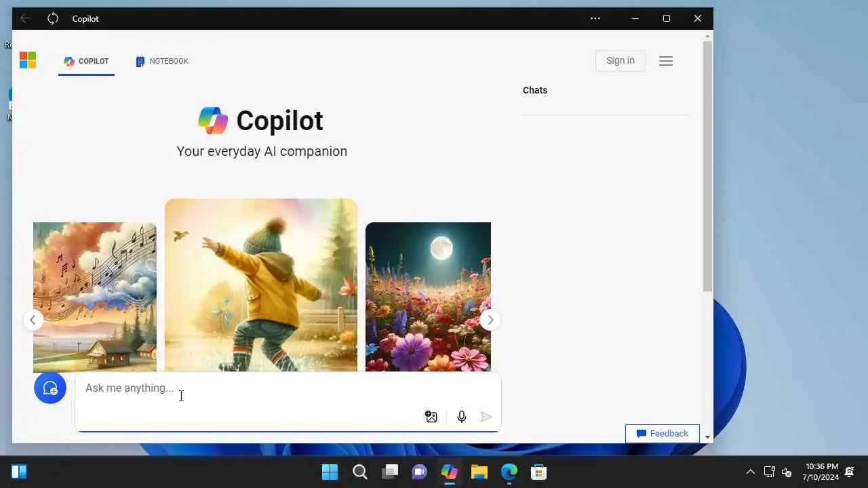The height and width of the screenshot is (488, 868).
Task: Open the moonlit flowers image
Action: click(x=428, y=297)
